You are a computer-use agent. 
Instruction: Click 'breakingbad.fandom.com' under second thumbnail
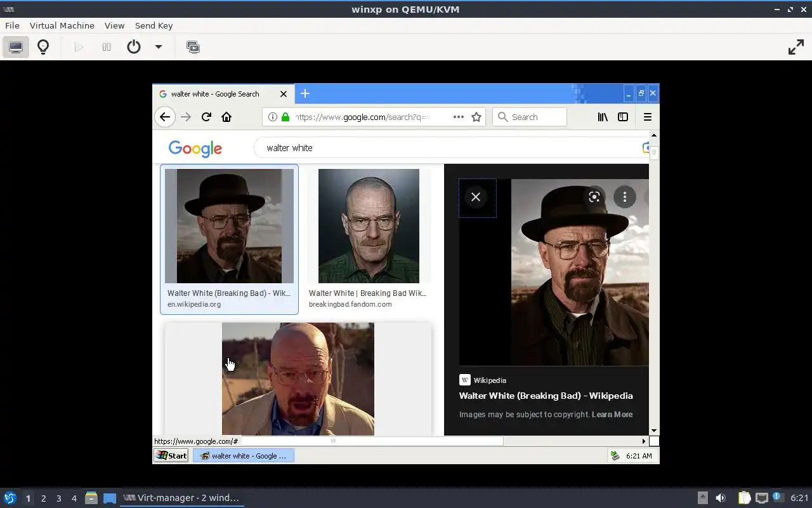coord(350,304)
